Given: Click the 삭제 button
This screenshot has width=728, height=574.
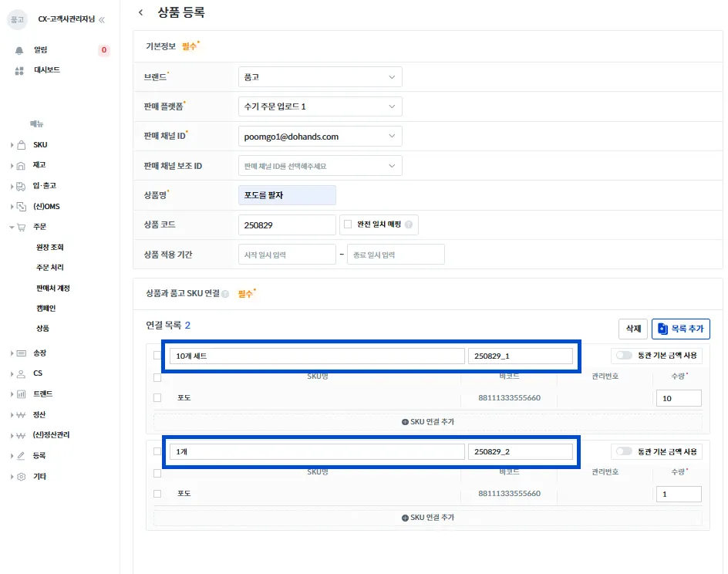Looking at the screenshot, I should click(x=633, y=329).
